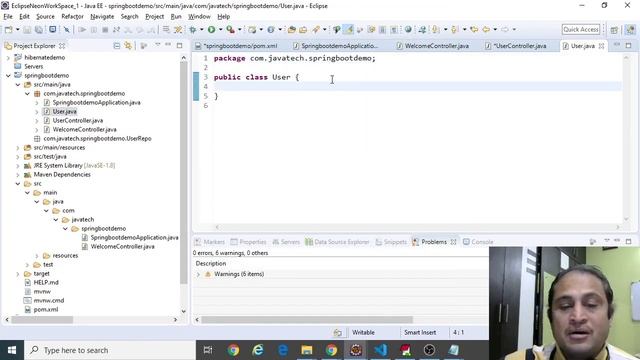Collapse All in Project Explorer

pyautogui.click(x=117, y=46)
